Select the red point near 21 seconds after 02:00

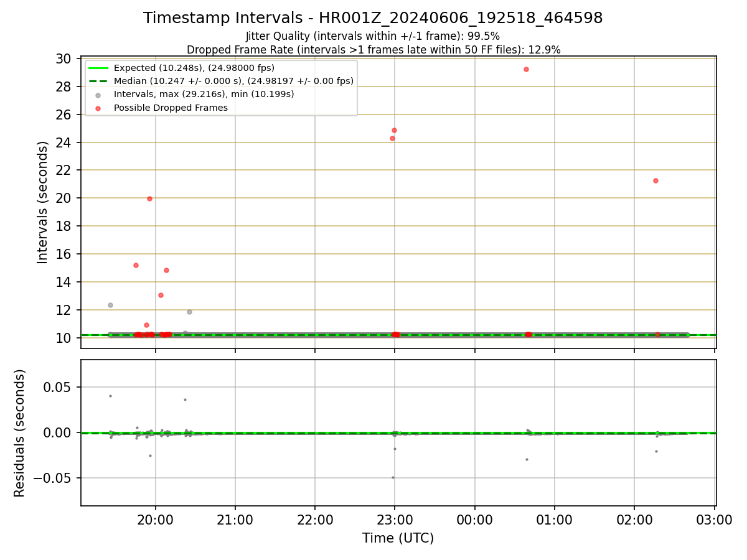[655, 180]
